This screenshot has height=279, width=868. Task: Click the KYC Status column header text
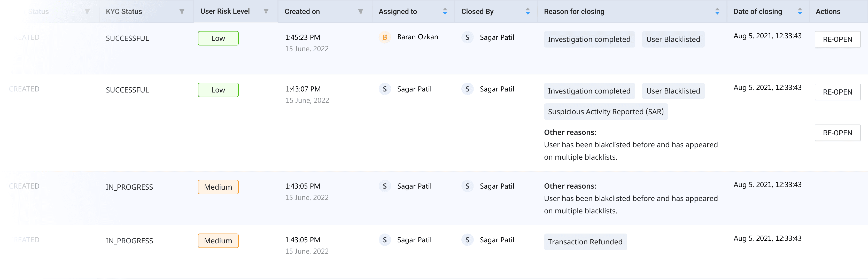click(124, 11)
